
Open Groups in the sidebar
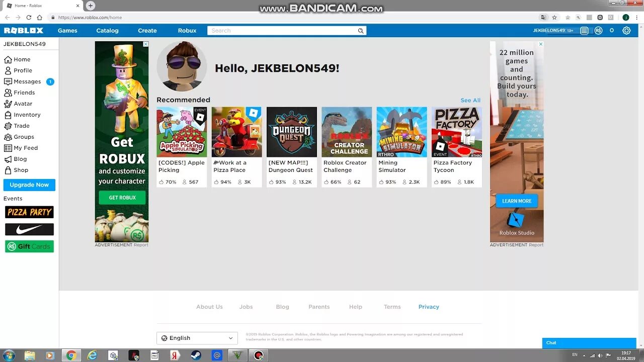coord(19,137)
